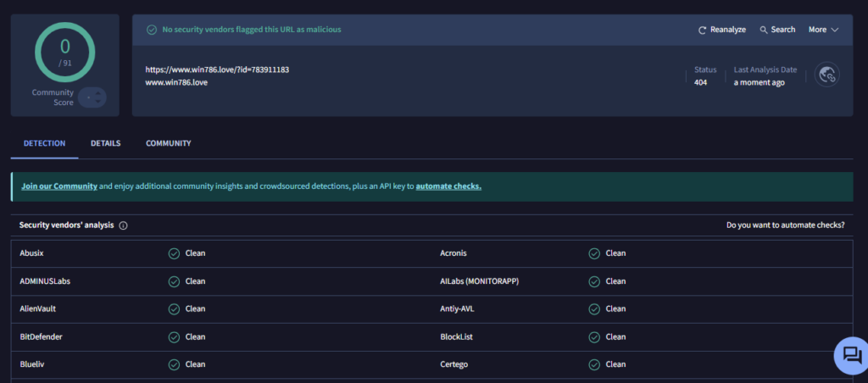Click the BitDefender clean checkmark icon

tap(174, 337)
